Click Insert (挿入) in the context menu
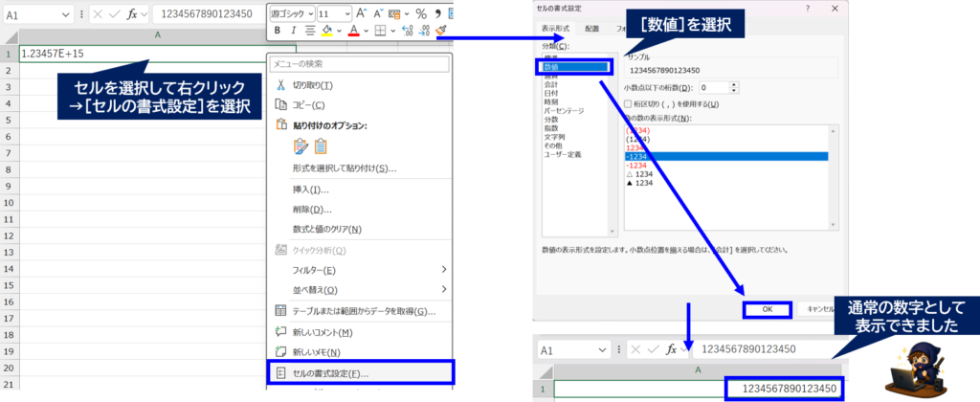The image size is (980, 402). [x=361, y=190]
